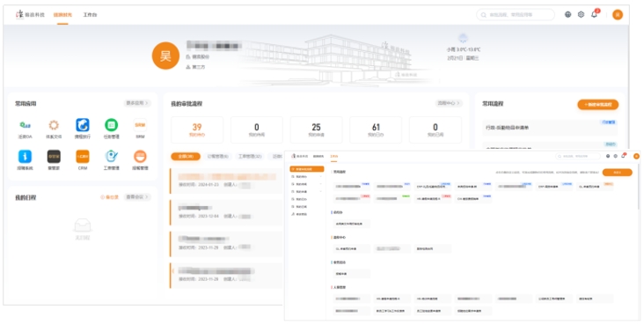The width and height of the screenshot is (644, 325).
Task: Open the 泛微OA app icon
Action: point(25,125)
